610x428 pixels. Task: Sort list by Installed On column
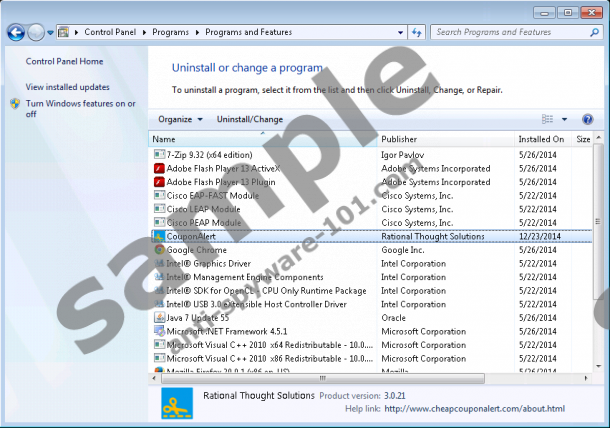(x=541, y=139)
